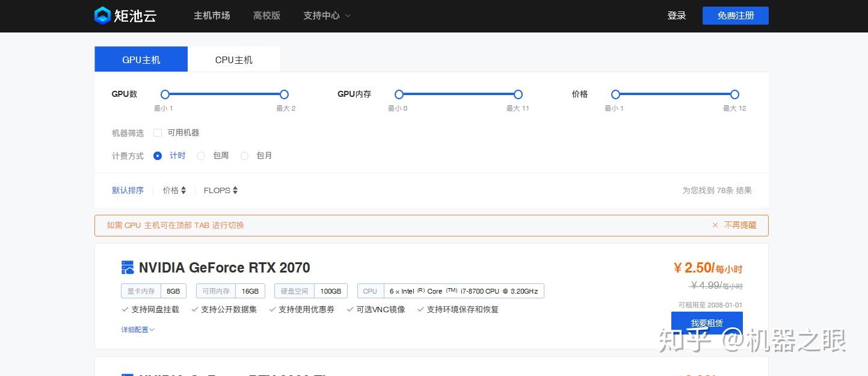Click the 为您找到 78条 结果 text
This screenshot has width=868, height=376.
[x=717, y=190]
